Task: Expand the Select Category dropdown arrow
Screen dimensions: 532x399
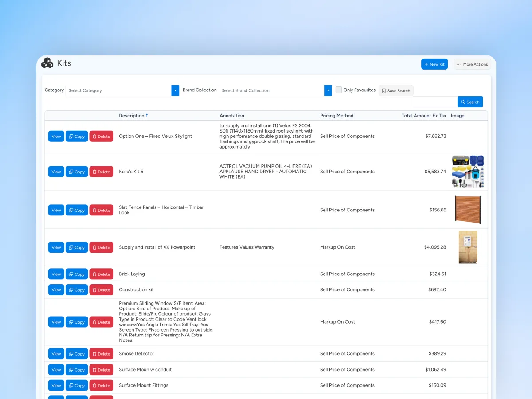Action: tap(175, 90)
